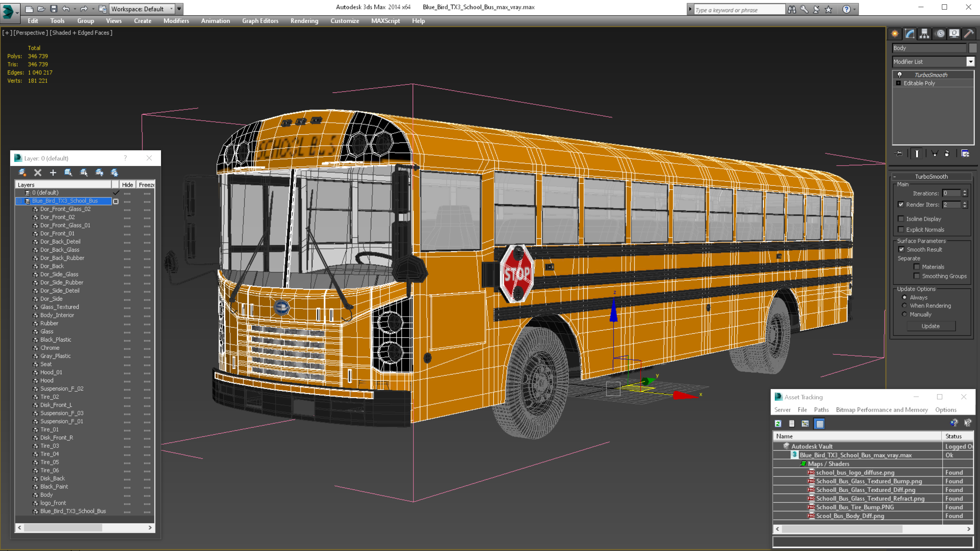Open the MAXScript menu
This screenshot has height=551, width=980.
pos(386,21)
